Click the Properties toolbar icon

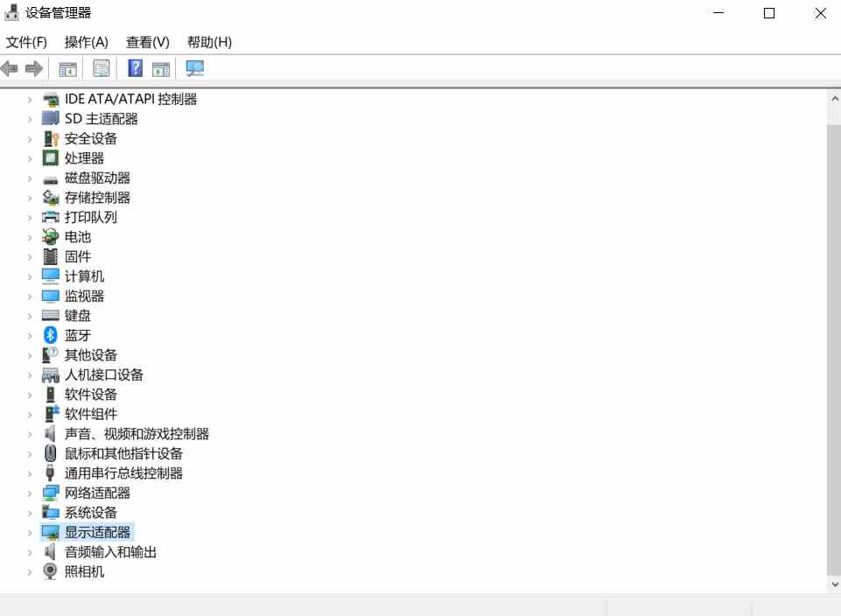tap(101, 68)
